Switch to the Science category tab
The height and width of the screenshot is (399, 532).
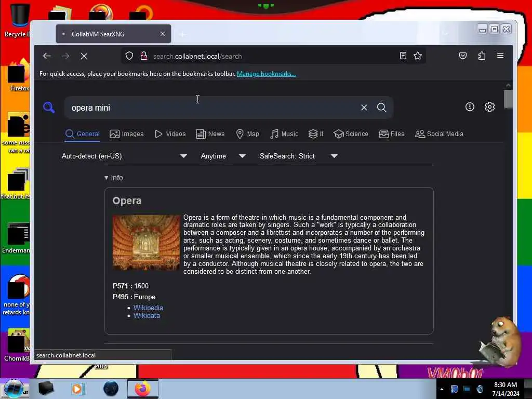click(351, 134)
